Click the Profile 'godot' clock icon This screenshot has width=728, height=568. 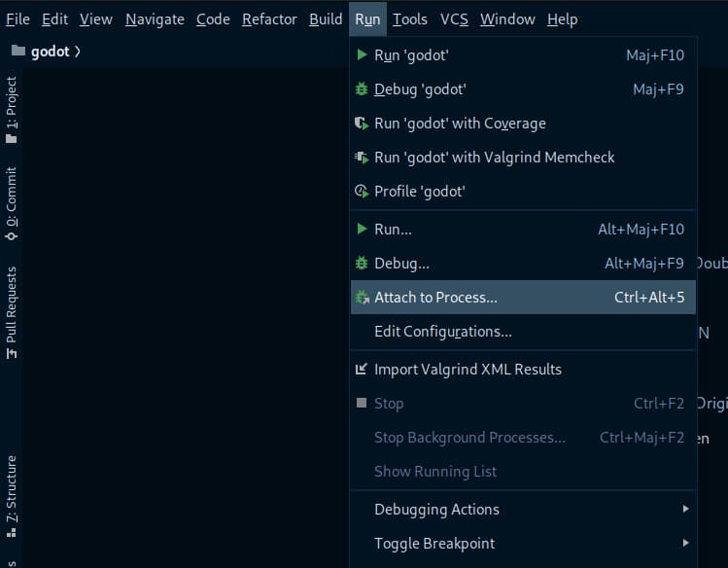click(x=362, y=192)
